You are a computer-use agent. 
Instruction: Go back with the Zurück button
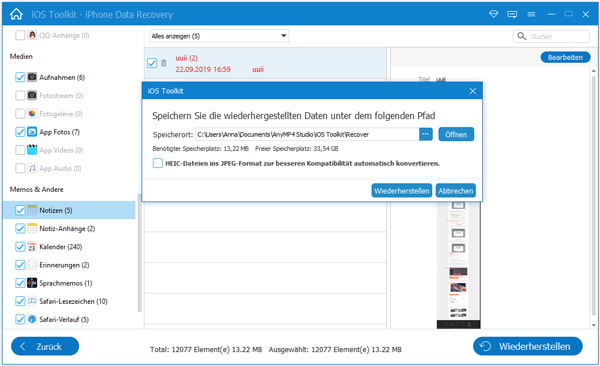tap(45, 346)
